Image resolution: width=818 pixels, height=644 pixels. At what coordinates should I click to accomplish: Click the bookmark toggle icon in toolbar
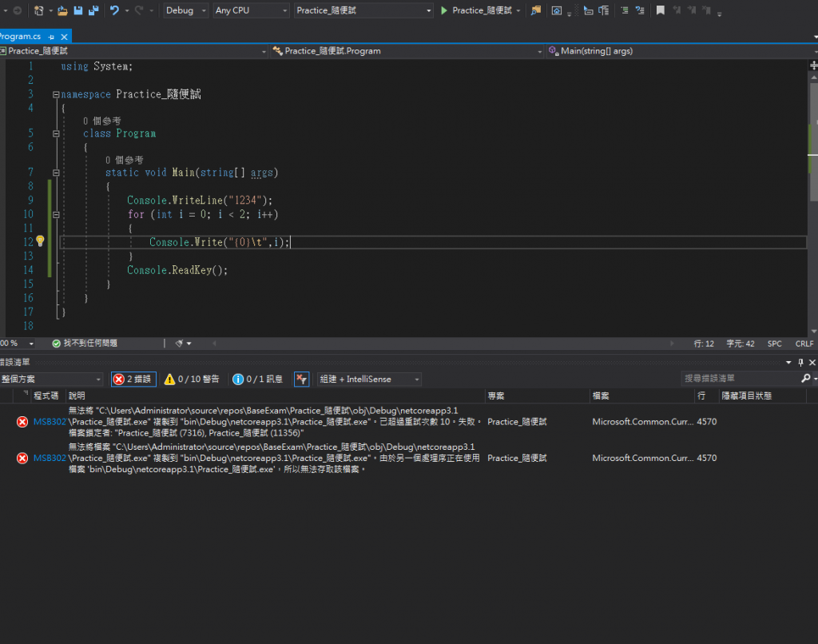(x=660, y=10)
